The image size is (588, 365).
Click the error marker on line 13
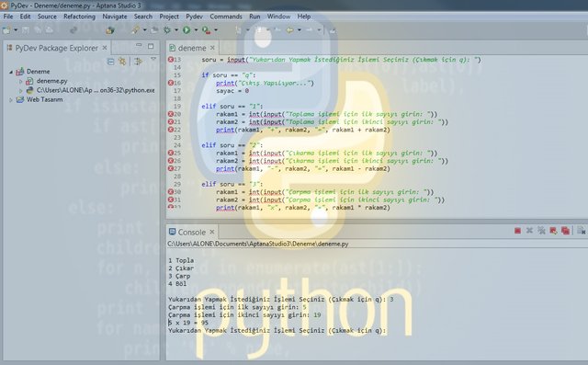171,59
